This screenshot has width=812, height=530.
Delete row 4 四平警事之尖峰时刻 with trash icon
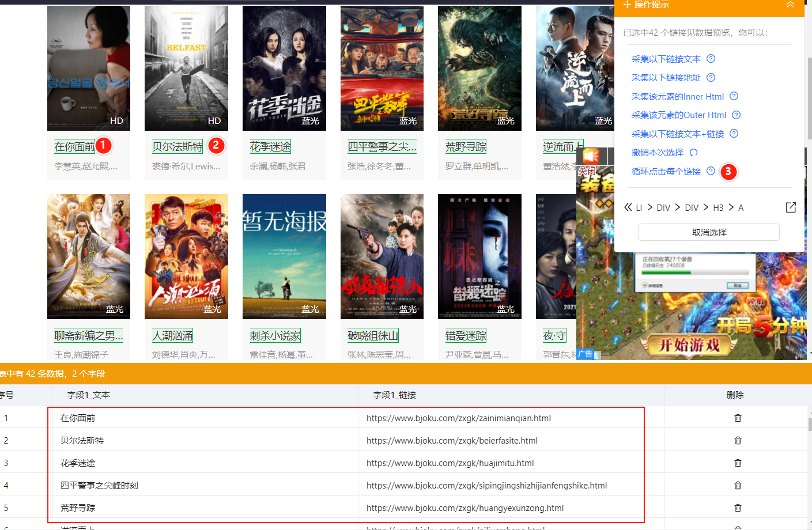pyautogui.click(x=738, y=485)
